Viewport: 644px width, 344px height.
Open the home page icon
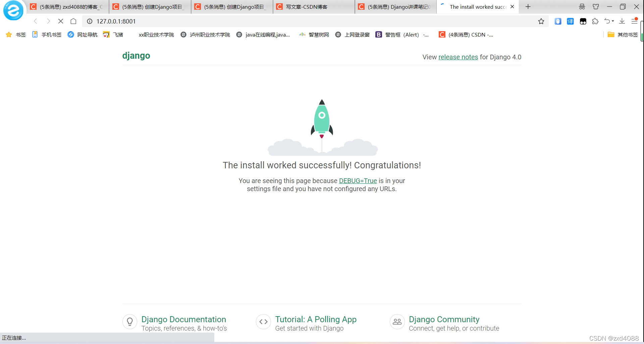pos(73,21)
